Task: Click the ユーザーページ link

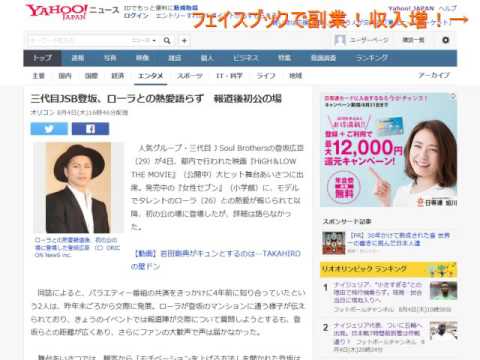Action: tap(369, 40)
